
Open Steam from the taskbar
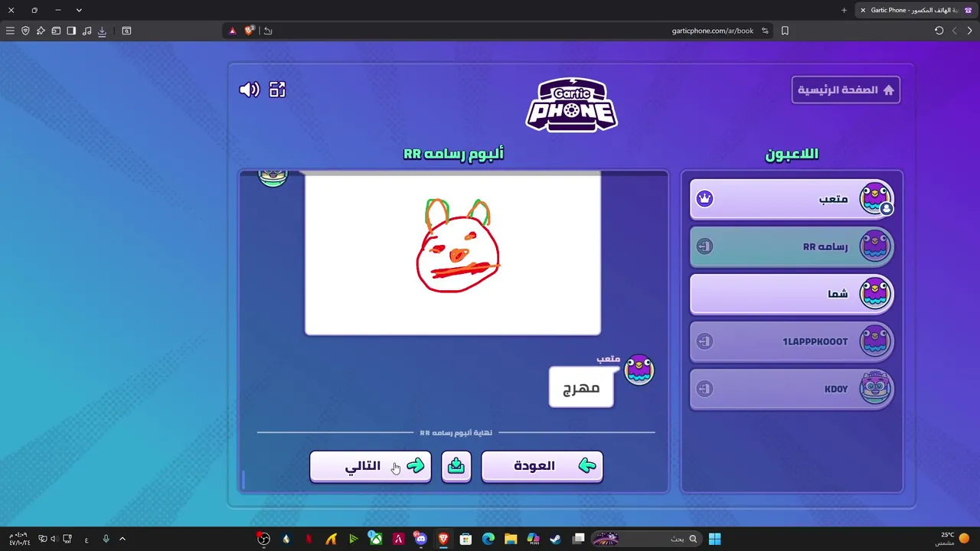556,539
